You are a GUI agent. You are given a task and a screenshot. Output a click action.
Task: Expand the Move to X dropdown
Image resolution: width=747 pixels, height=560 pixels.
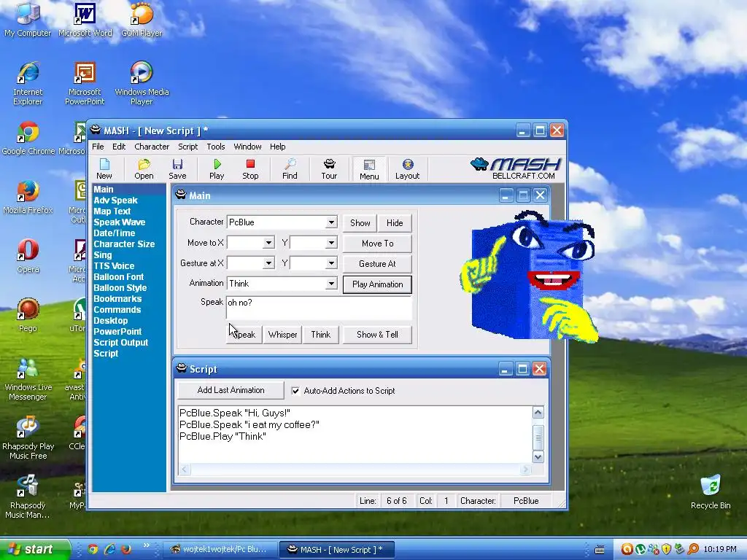click(268, 243)
